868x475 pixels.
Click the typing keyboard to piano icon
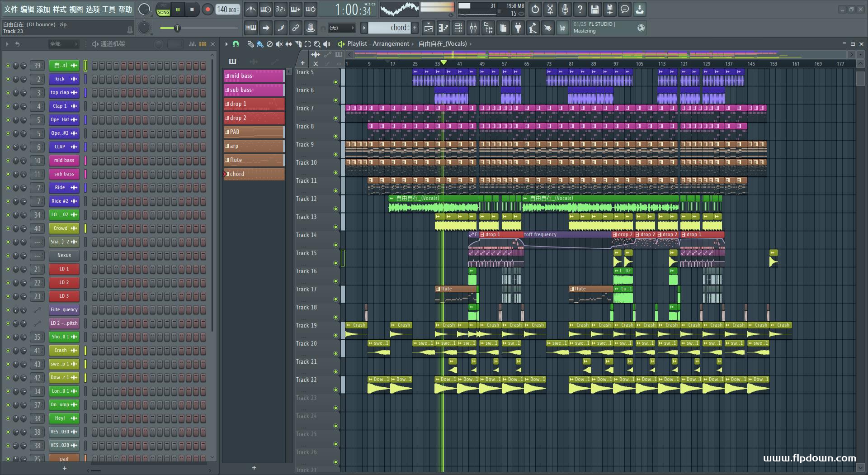pos(250,28)
